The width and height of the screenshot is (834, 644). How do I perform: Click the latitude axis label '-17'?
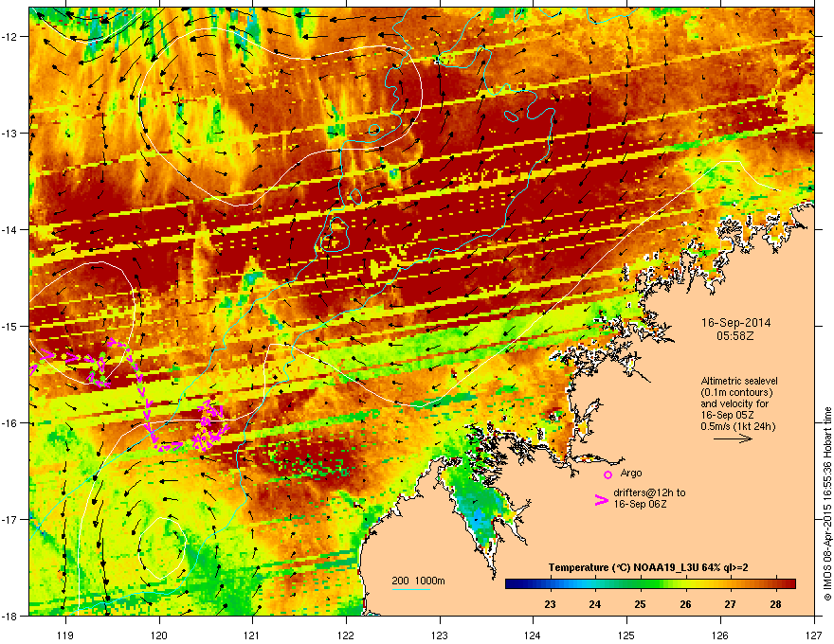[10, 519]
